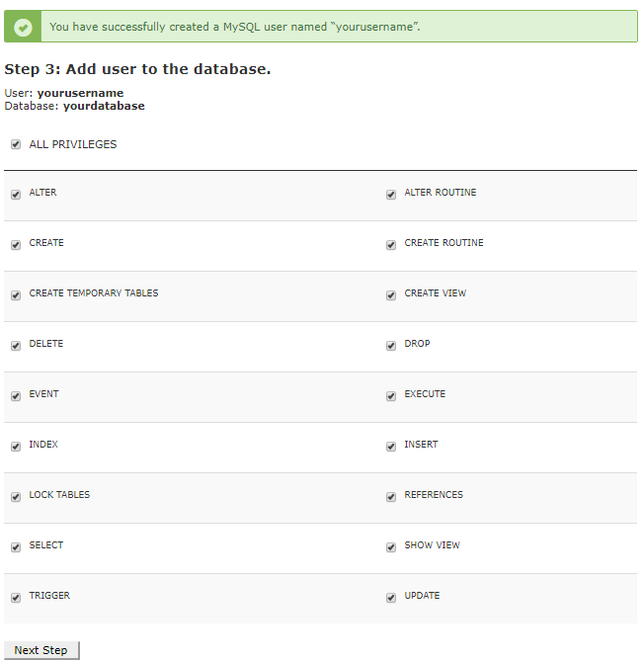This screenshot has height=662, width=644.
Task: Toggle the REFERENCES privilege checkbox
Action: point(391,497)
